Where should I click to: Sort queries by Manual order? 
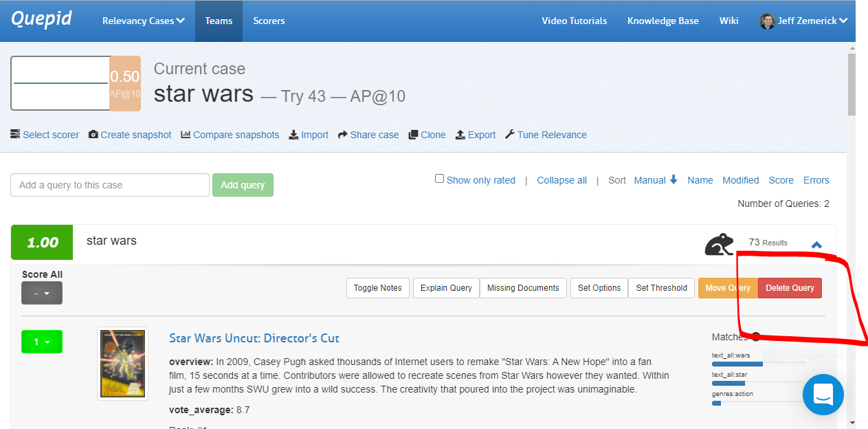650,180
